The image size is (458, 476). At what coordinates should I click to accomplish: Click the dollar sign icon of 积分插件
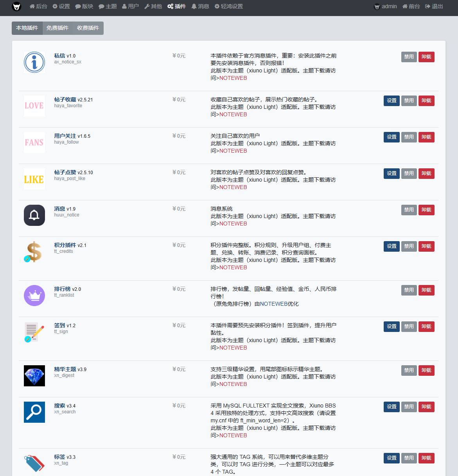pos(34,252)
